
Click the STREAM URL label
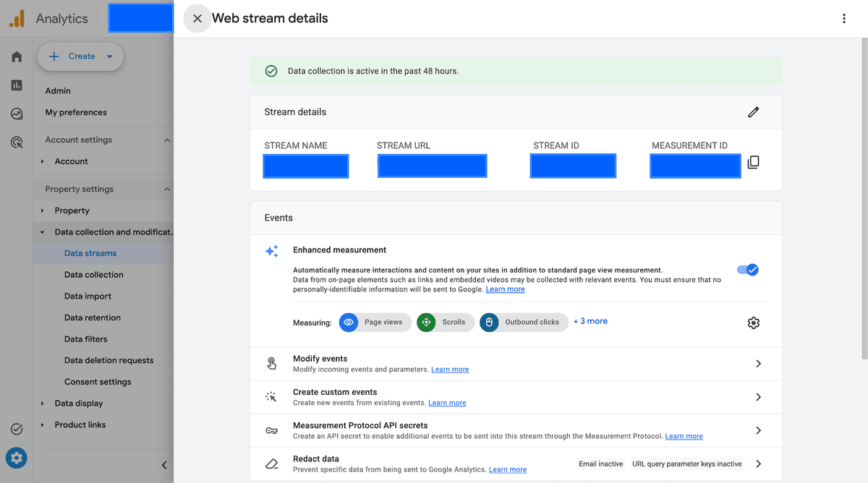point(404,145)
